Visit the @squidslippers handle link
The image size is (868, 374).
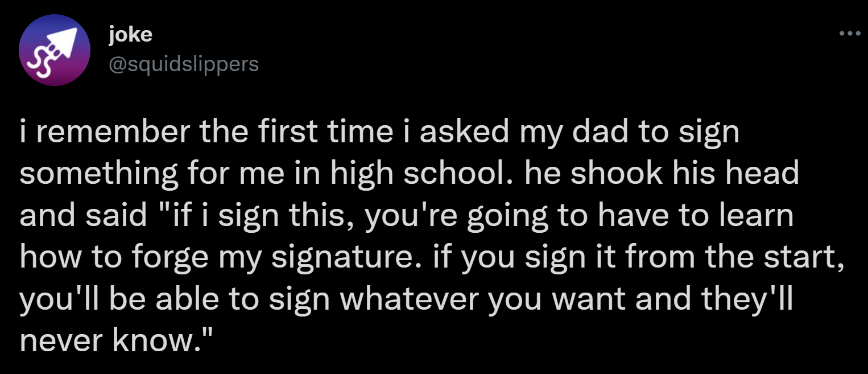pos(183,64)
